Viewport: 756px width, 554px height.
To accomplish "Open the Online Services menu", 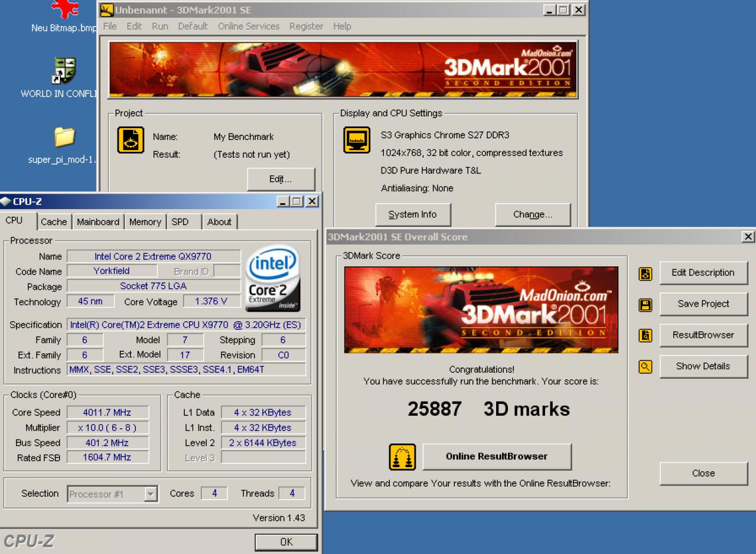I will click(x=249, y=26).
